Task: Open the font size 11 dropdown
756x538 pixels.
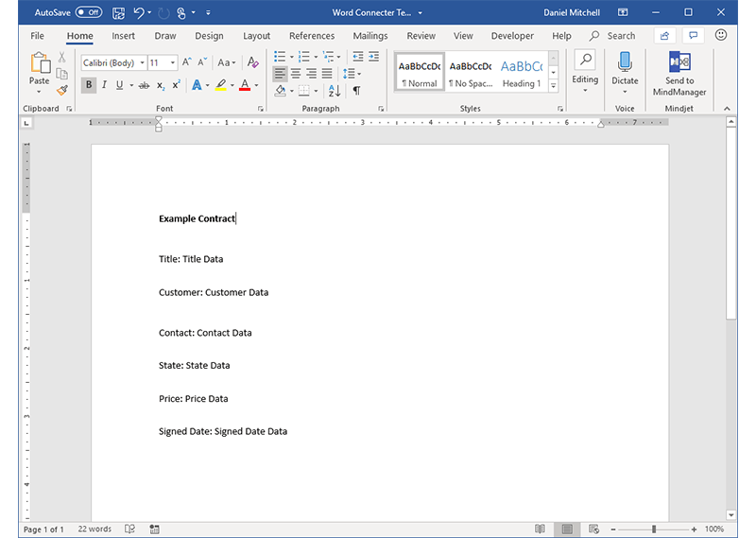Action: [x=173, y=62]
